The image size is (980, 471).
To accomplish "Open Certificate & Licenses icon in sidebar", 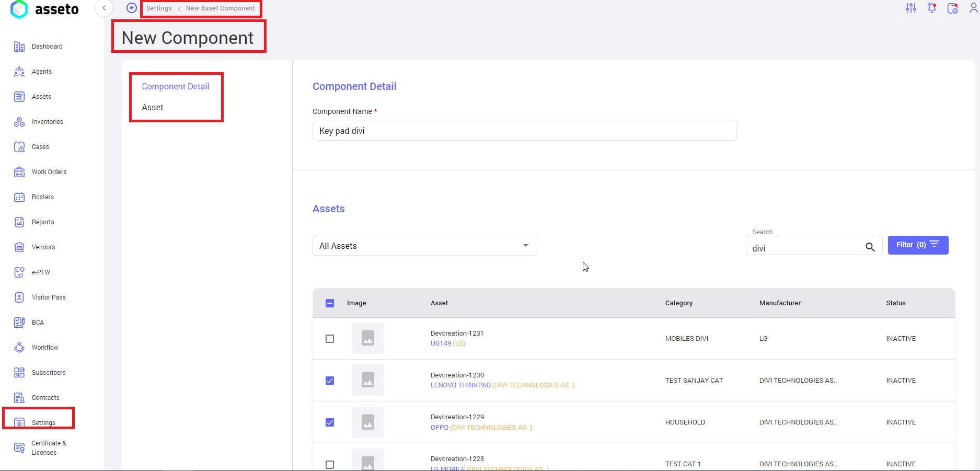I will point(19,447).
